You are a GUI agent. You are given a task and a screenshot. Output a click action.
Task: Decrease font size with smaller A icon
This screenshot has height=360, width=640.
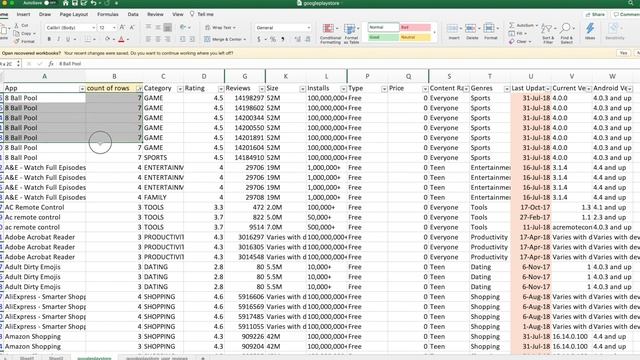pos(132,27)
